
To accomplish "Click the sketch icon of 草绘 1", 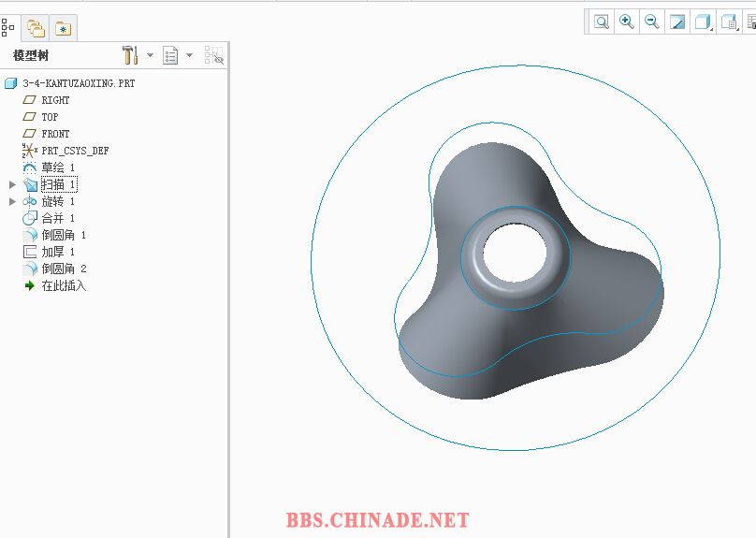I will pyautogui.click(x=29, y=167).
